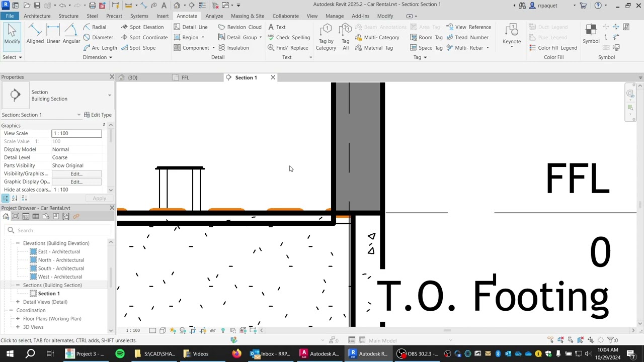Screen dimensions: 644x362
Task: Open the Architecture ribbon tab
Action: (x=37, y=16)
